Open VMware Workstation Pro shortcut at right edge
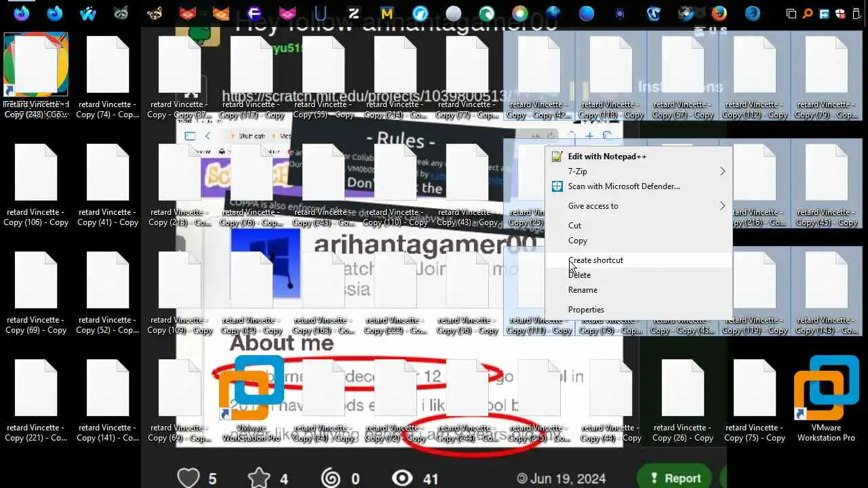 pyautogui.click(x=826, y=399)
